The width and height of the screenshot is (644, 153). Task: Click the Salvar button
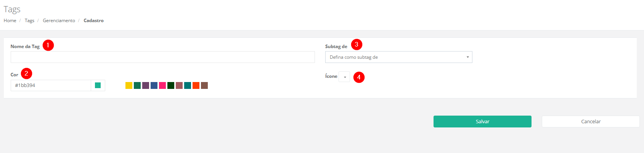pyautogui.click(x=482, y=122)
